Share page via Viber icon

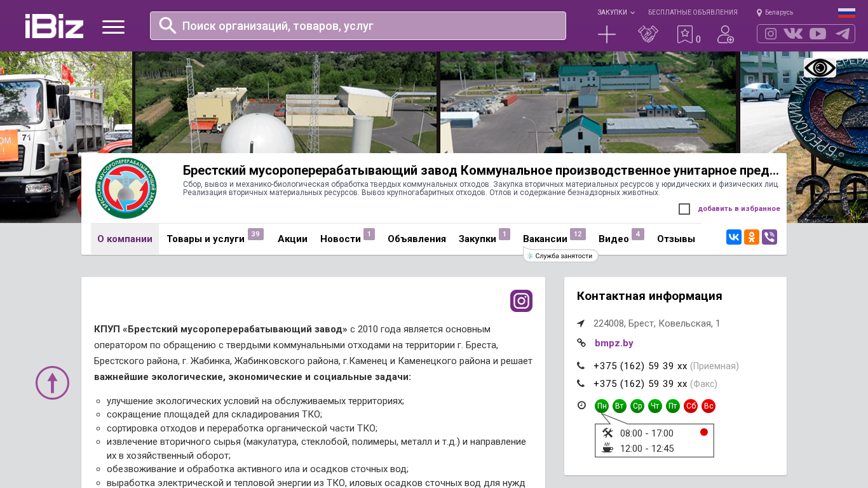click(x=770, y=238)
